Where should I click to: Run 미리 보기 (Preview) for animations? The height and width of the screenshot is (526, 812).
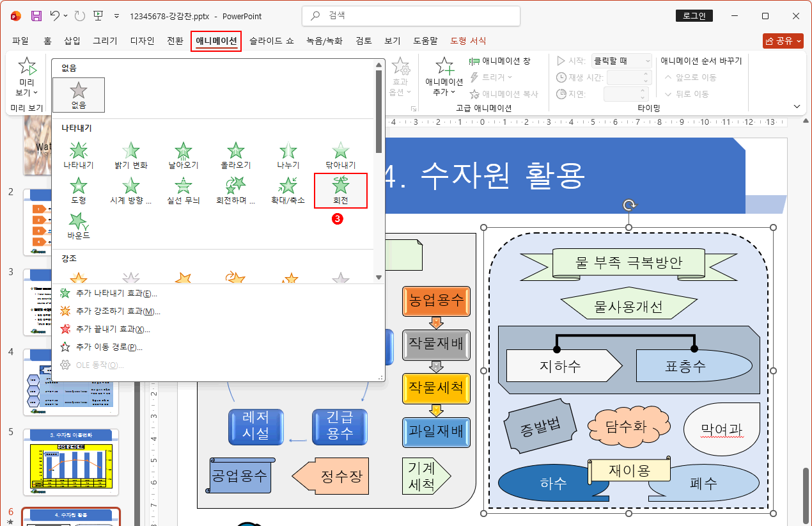26,77
